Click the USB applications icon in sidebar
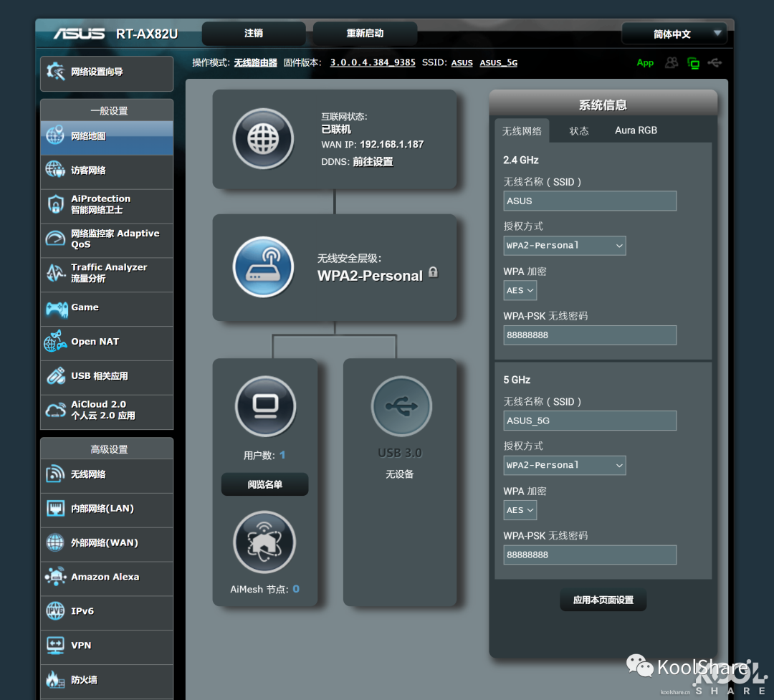The width and height of the screenshot is (774, 700). tap(56, 375)
